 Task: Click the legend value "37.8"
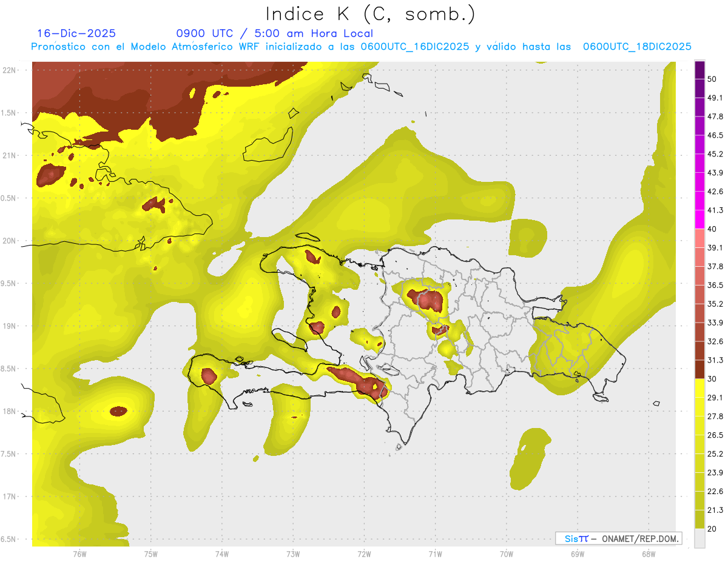(x=715, y=266)
